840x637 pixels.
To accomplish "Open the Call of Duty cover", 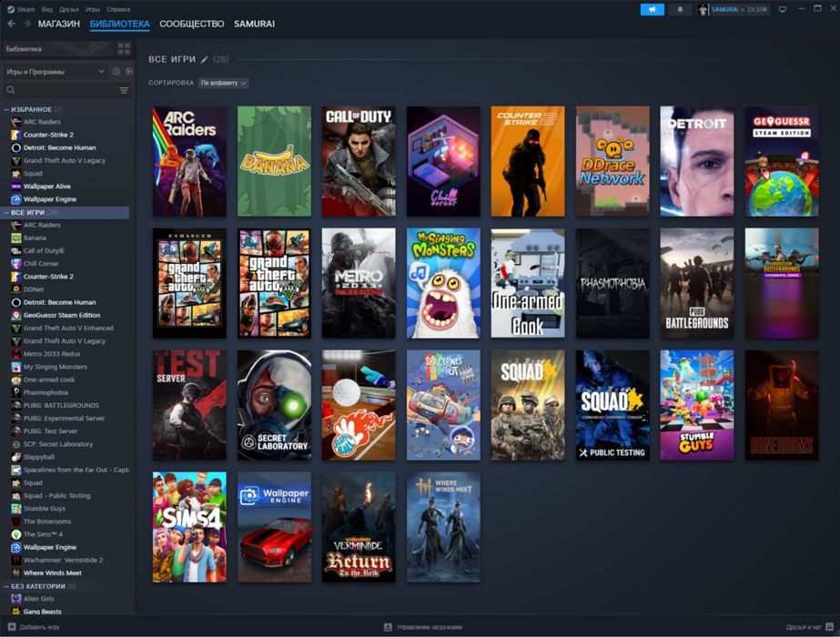I will tap(359, 161).
